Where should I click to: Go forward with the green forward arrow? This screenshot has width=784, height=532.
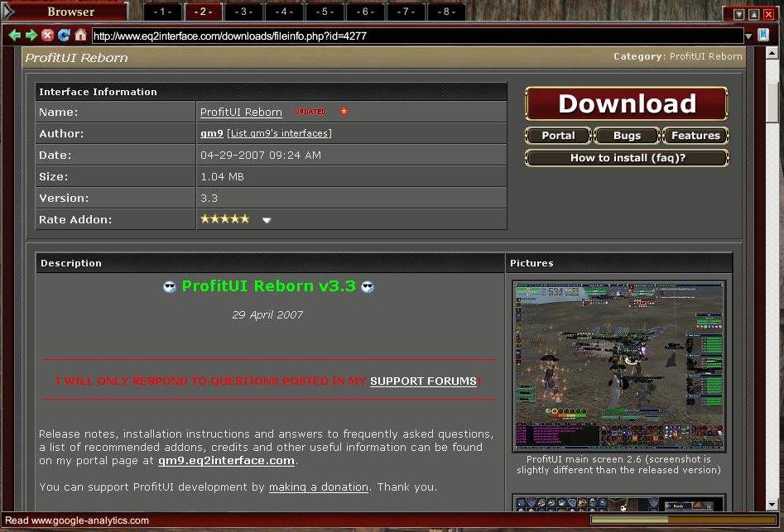pyautogui.click(x=31, y=35)
